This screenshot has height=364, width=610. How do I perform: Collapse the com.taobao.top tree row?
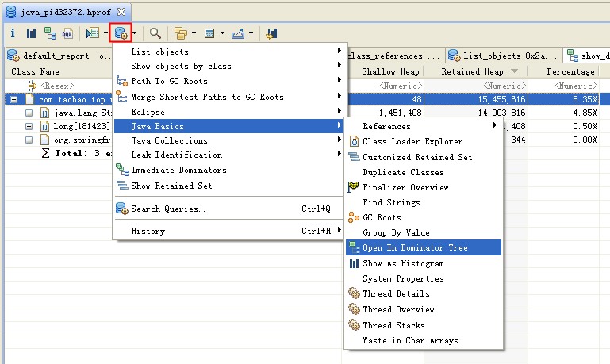(13, 99)
